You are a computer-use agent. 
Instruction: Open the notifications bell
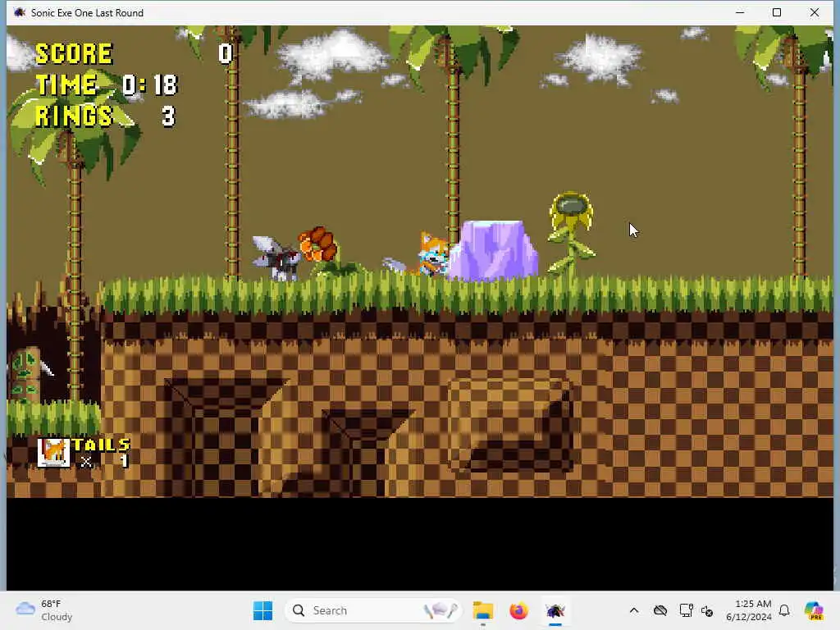pyautogui.click(x=784, y=610)
